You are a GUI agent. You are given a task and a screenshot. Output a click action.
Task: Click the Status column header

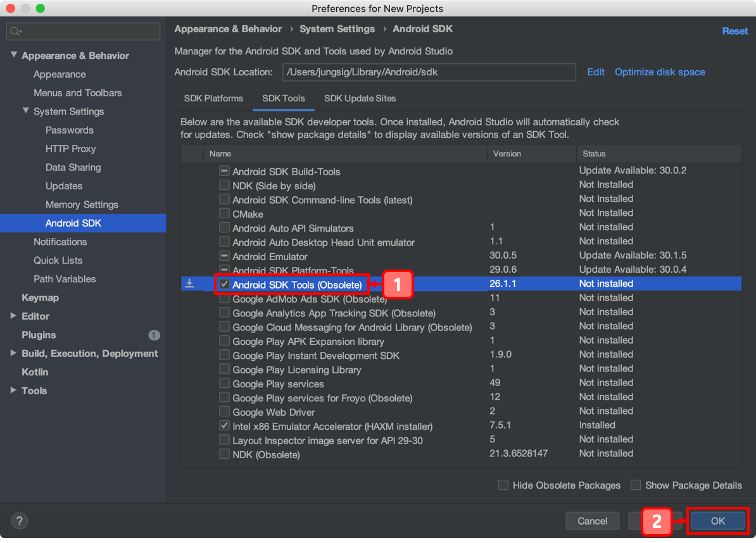pos(659,154)
